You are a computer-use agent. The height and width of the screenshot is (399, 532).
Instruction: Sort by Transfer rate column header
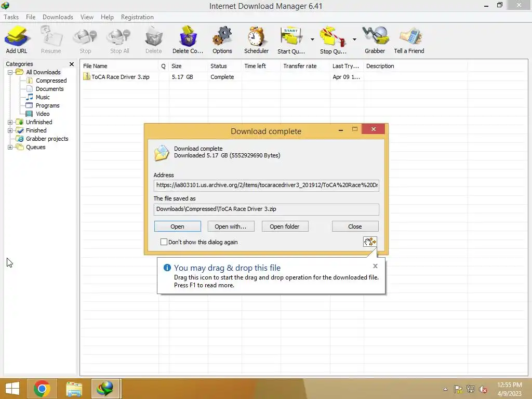(305, 66)
